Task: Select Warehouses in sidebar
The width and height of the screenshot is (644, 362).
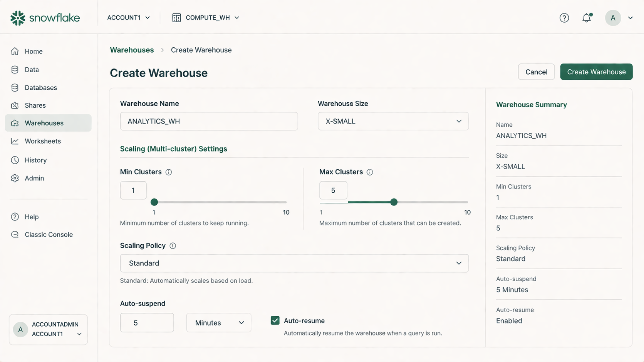Action: 48,123
